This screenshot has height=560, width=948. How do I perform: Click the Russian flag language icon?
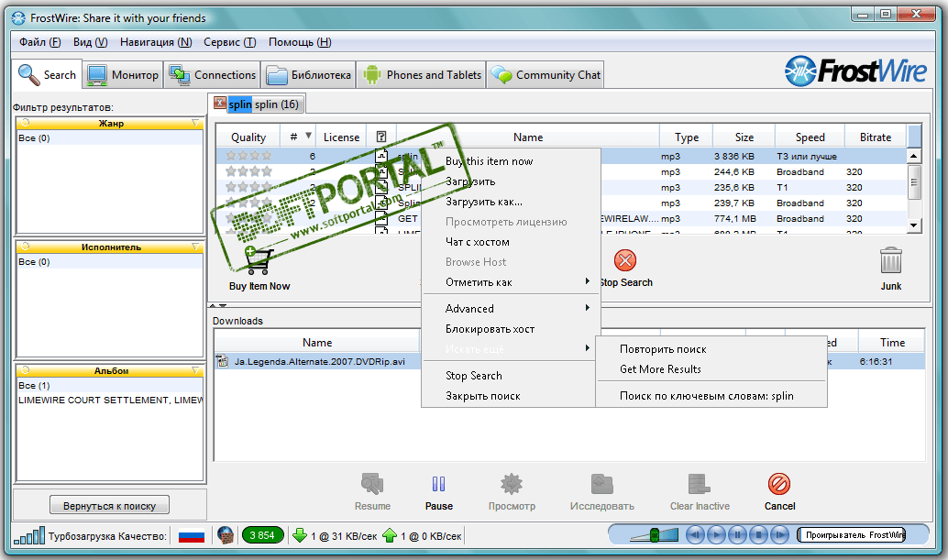click(x=191, y=536)
